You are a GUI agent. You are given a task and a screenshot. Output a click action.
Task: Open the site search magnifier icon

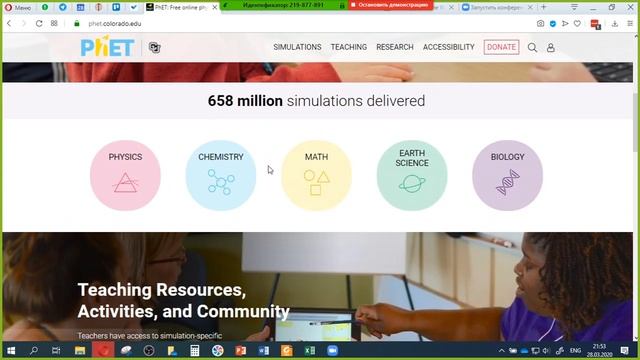(x=532, y=48)
